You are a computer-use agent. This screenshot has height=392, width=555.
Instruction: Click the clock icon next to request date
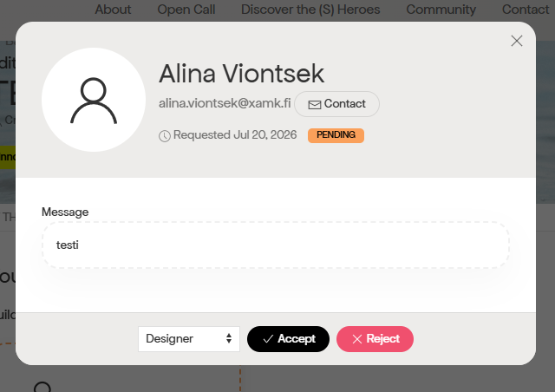click(x=165, y=135)
